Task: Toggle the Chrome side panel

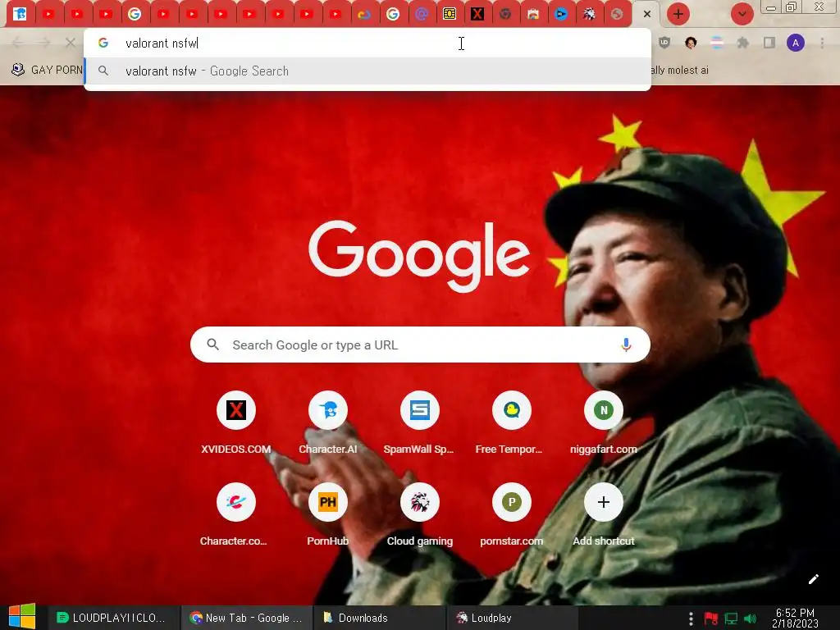Action: pyautogui.click(x=769, y=43)
